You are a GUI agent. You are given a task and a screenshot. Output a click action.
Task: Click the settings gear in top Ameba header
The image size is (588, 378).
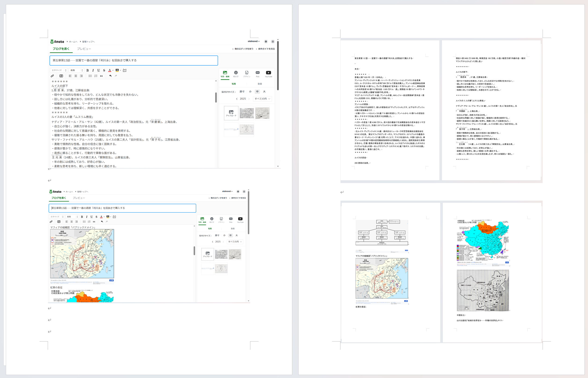266,41
